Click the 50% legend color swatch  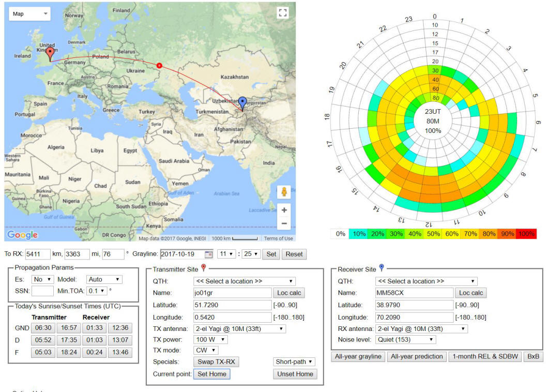433,234
